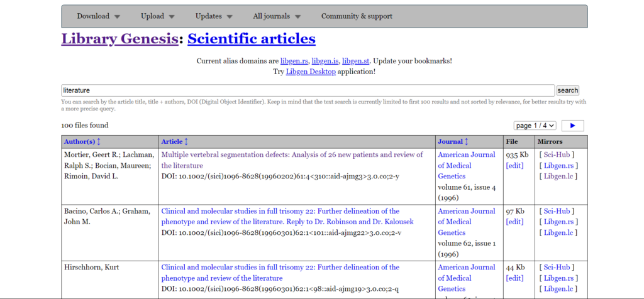The width and height of the screenshot is (644, 299).
Task: Sort results by Article column
Action: pos(175,141)
